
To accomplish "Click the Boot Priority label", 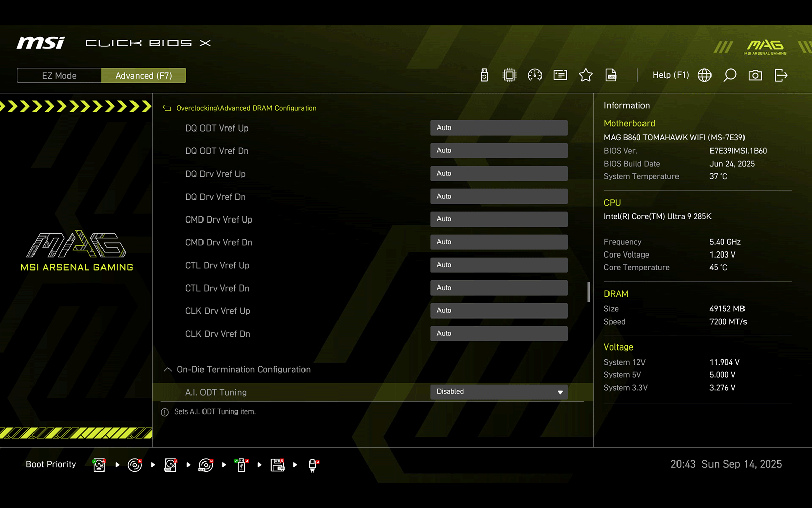I will pyautogui.click(x=51, y=464).
